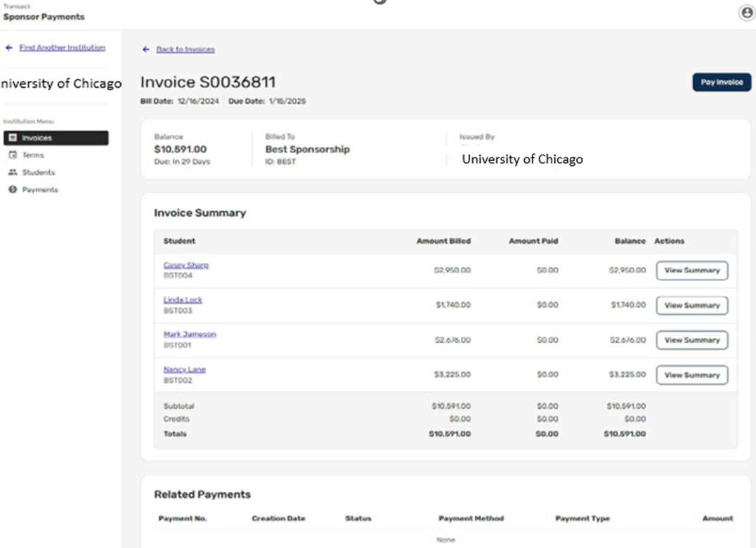This screenshot has height=548, width=756.
Task: Open the Mark Jameson student link
Action: tap(190, 334)
